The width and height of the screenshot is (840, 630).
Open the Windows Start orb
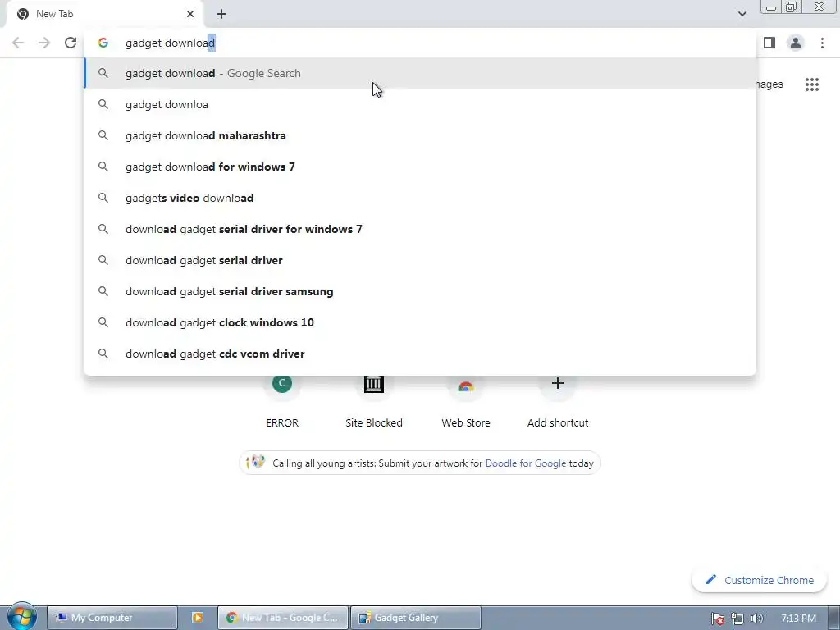22,617
